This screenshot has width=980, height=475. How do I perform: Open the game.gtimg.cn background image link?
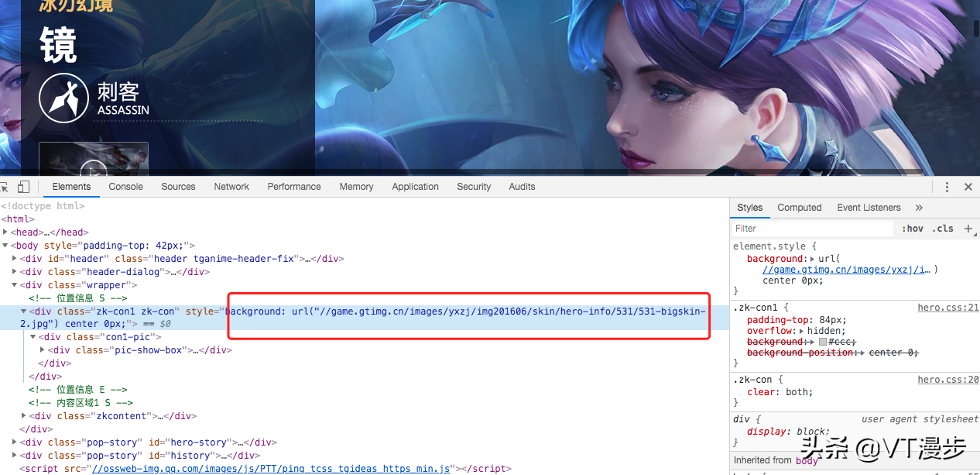pos(848,270)
